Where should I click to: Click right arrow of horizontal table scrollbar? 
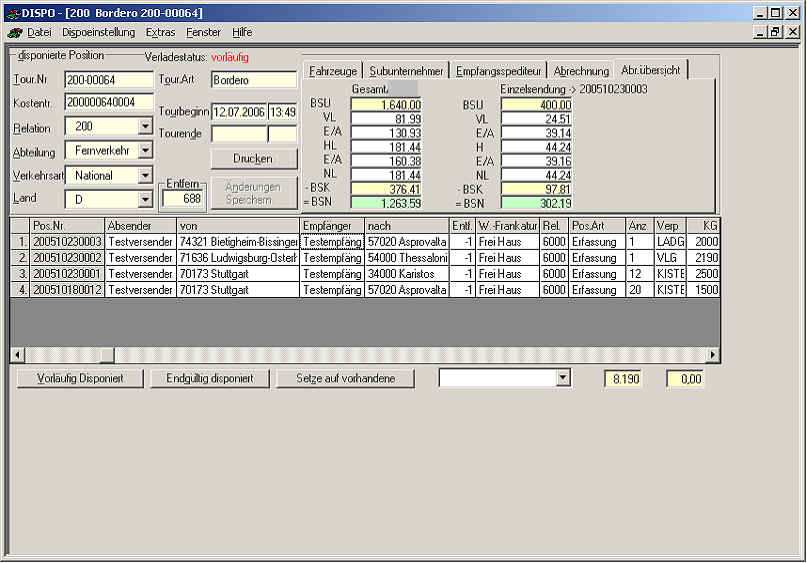pos(713,355)
